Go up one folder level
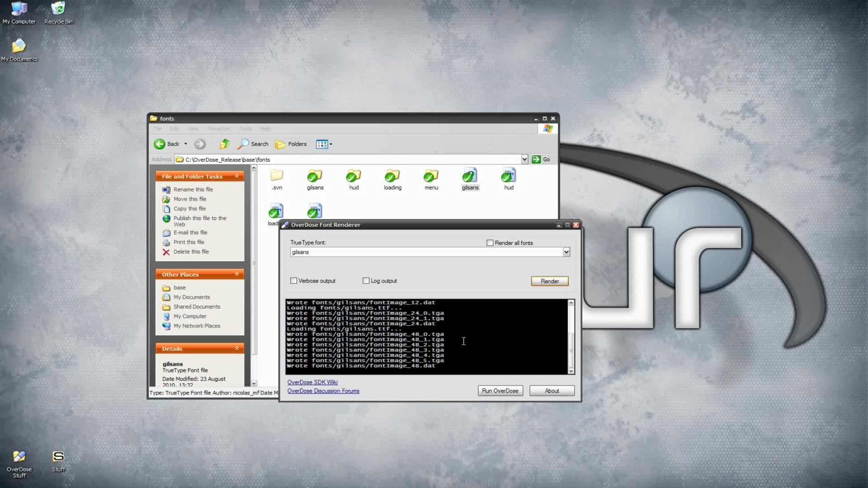 (224, 144)
